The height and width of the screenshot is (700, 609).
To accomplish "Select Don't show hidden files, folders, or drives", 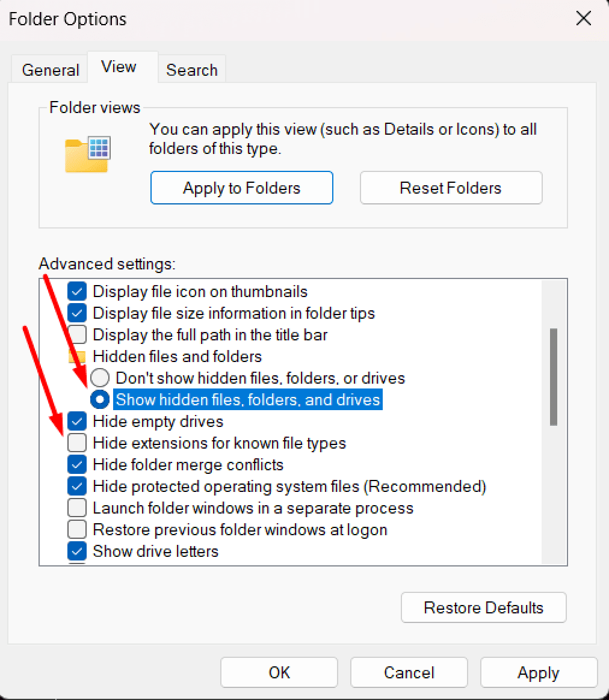I will click(99, 378).
